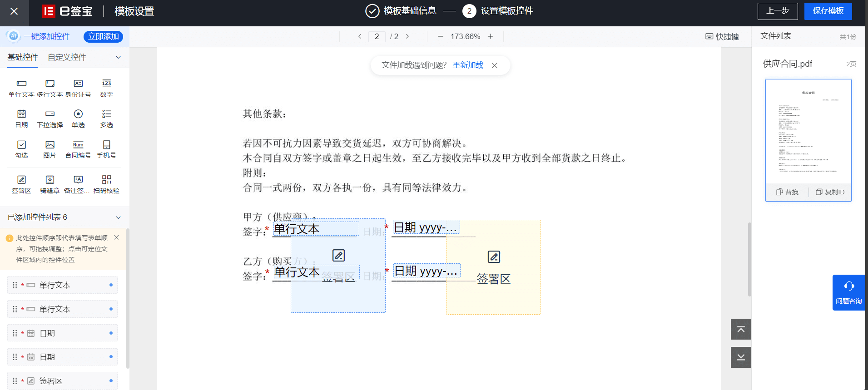The width and height of the screenshot is (868, 390).
Task: Open 问题咨询 support chat
Action: pos(848,292)
